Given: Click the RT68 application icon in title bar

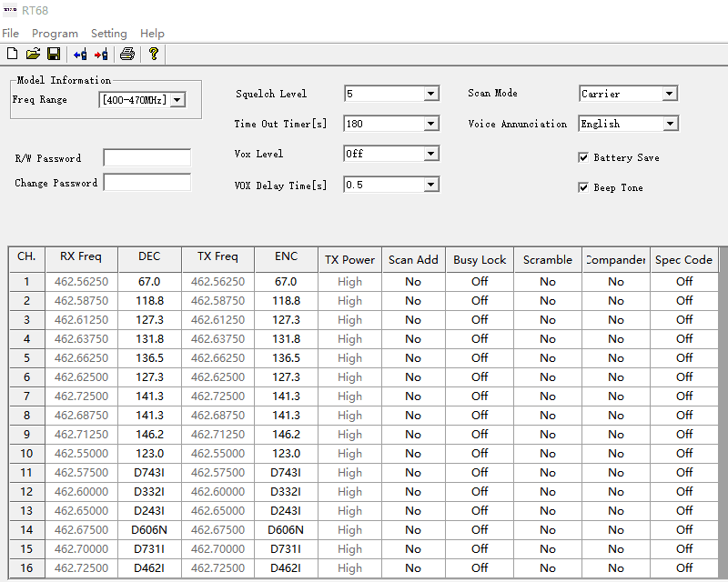Looking at the screenshot, I should 10,10.
